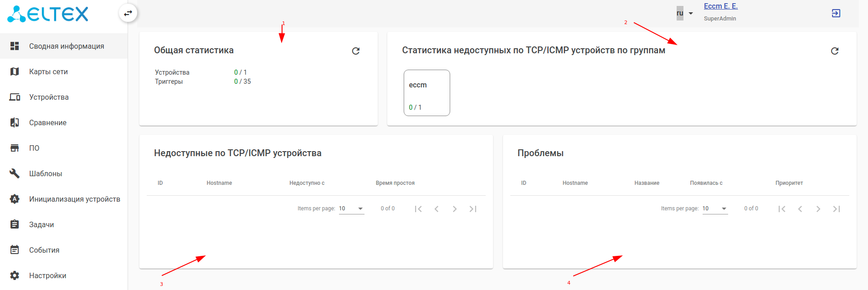The image size is (868, 290).
Task: Click the clipboard icon for Задачи
Action: [x=15, y=224]
